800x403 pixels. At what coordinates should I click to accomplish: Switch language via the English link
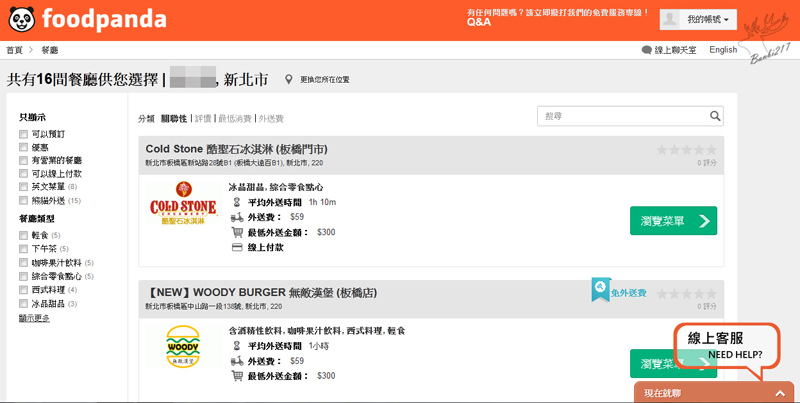point(722,50)
